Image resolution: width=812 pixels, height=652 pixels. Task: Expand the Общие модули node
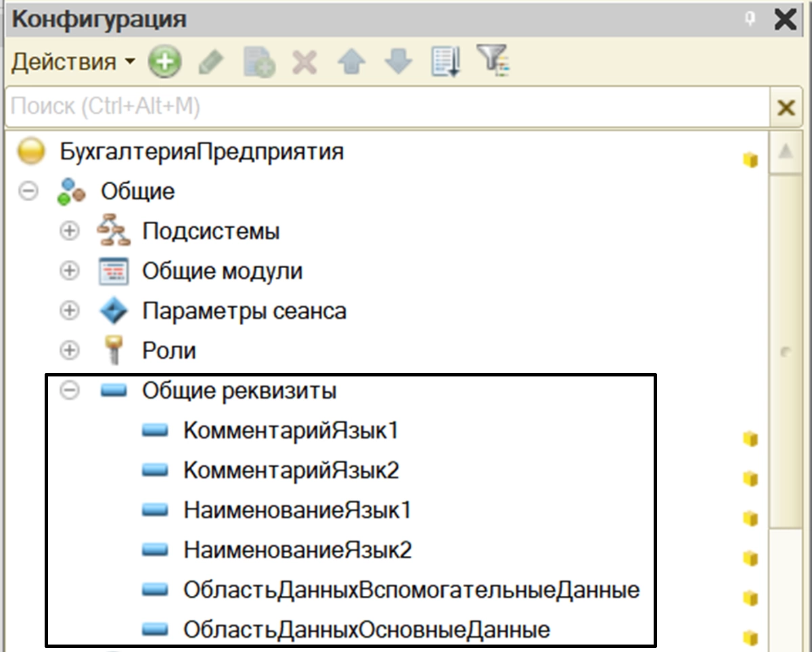tap(69, 271)
